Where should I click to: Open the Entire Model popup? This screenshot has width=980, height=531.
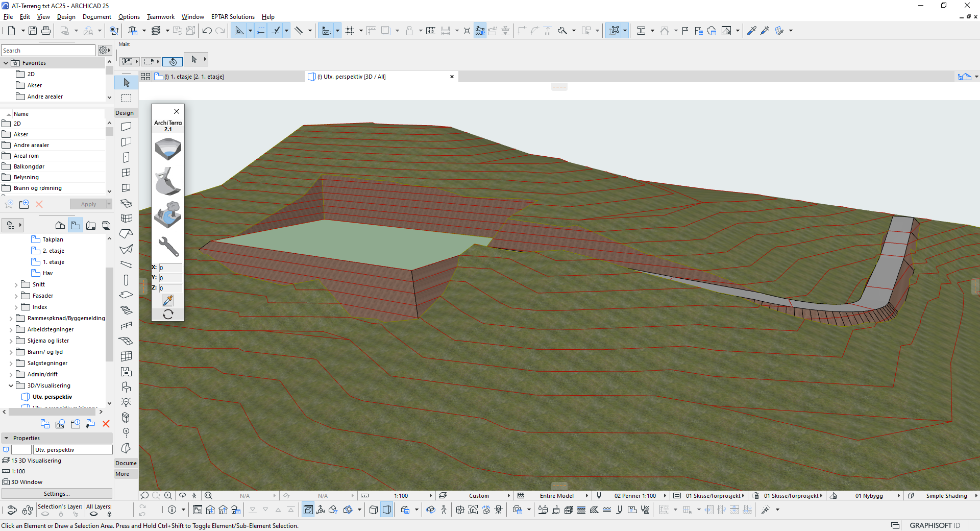(x=556, y=496)
